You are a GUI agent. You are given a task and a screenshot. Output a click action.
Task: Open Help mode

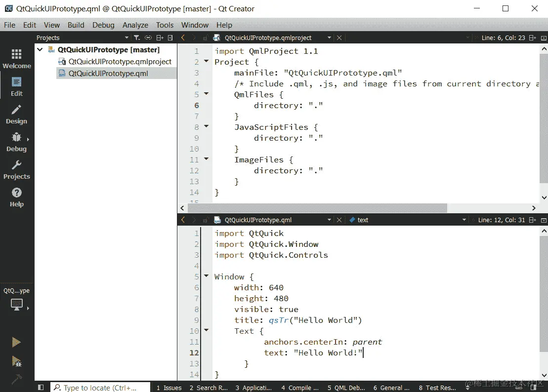click(x=16, y=197)
